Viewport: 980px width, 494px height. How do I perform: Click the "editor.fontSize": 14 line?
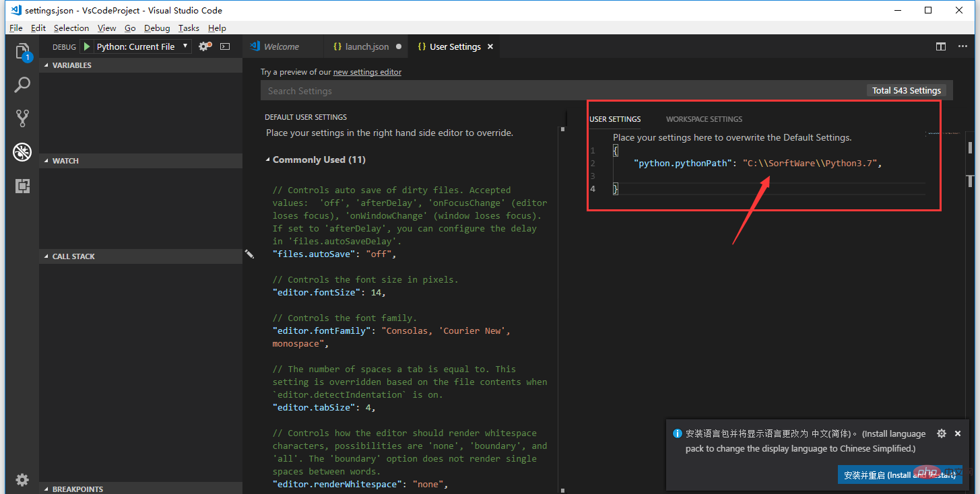tap(329, 292)
